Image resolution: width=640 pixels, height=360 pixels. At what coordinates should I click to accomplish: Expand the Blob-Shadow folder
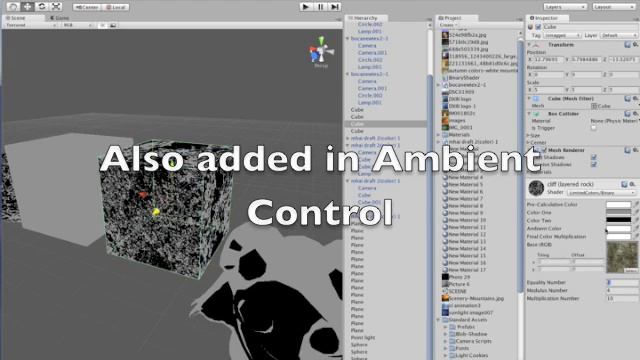coord(446,334)
